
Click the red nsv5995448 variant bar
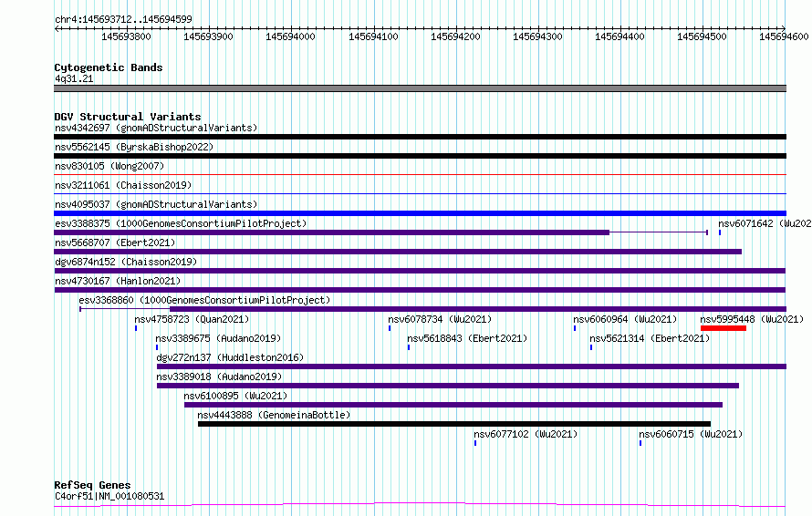pos(724,328)
